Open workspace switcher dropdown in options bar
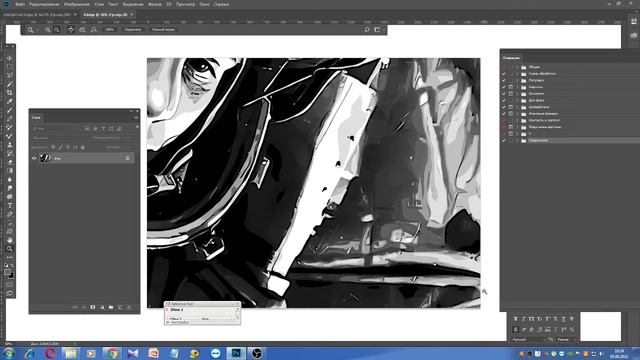The image size is (640, 360). tap(378, 30)
